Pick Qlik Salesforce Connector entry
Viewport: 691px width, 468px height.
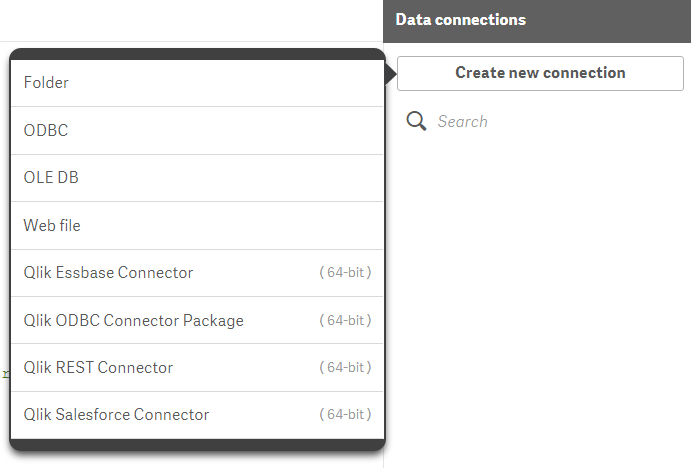coord(117,414)
